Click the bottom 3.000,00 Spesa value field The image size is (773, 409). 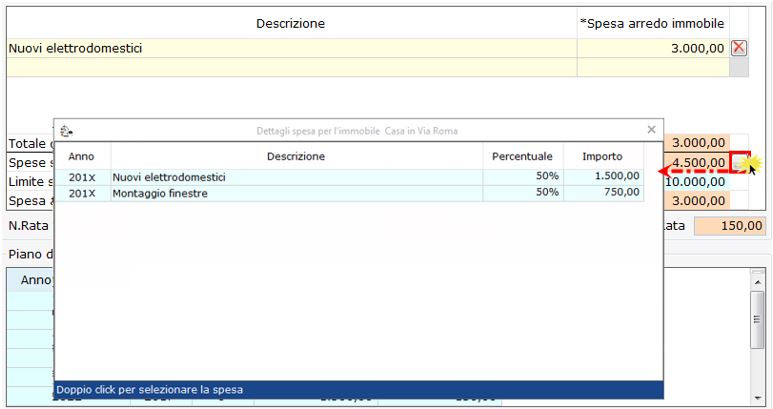pos(696,201)
